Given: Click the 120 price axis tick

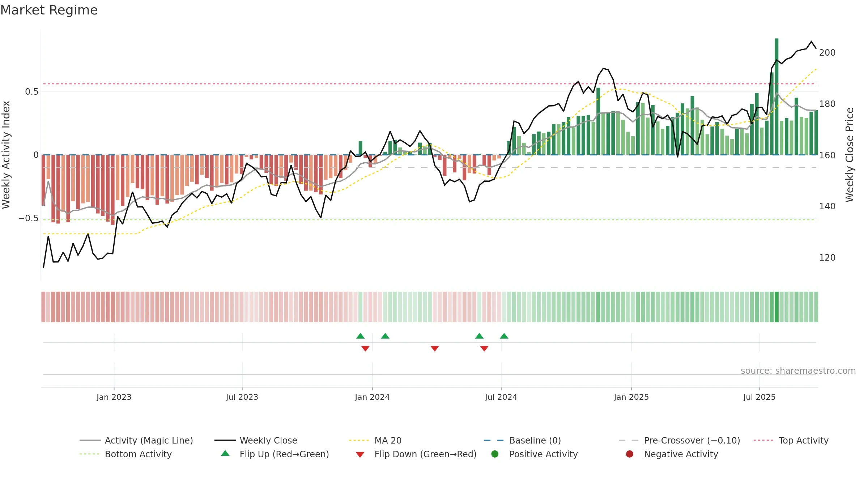Looking at the screenshot, I should point(827,258).
